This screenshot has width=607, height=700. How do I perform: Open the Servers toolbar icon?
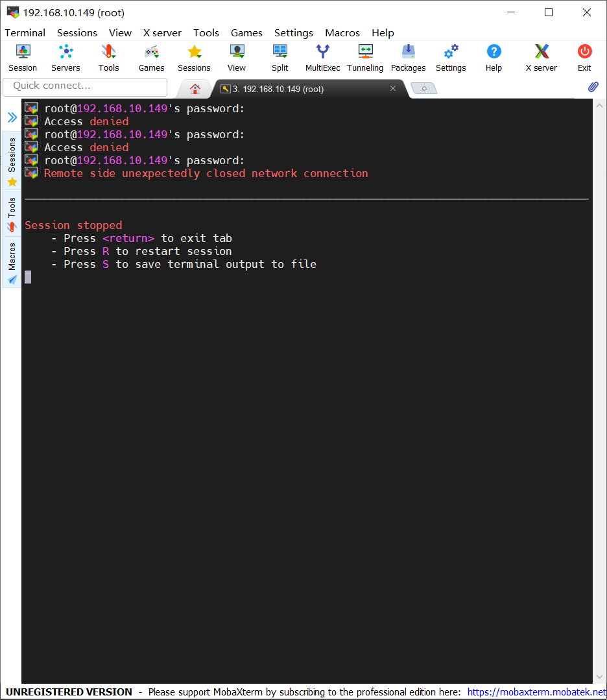(65, 58)
